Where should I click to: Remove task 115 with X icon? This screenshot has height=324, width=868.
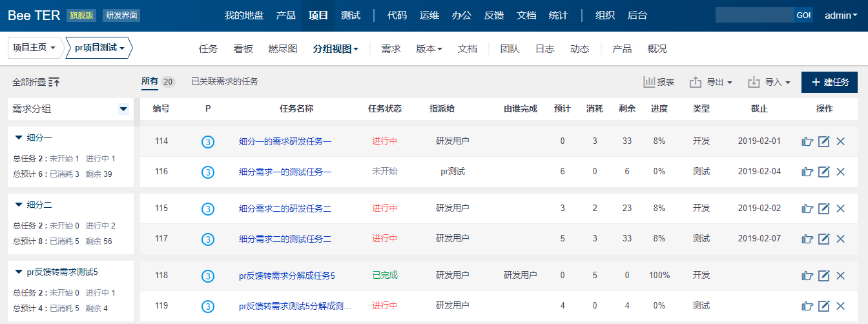coord(840,208)
